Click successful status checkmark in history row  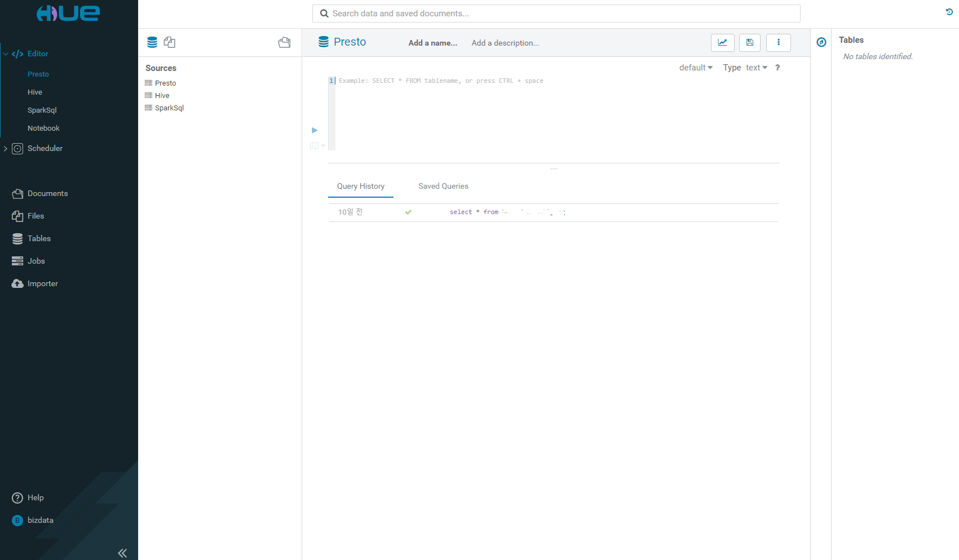(408, 212)
